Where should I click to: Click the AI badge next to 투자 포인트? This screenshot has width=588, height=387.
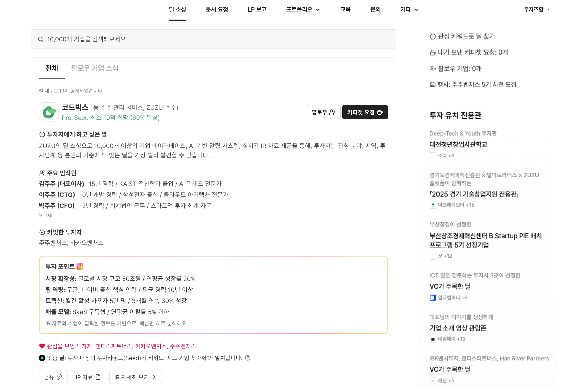point(80,266)
